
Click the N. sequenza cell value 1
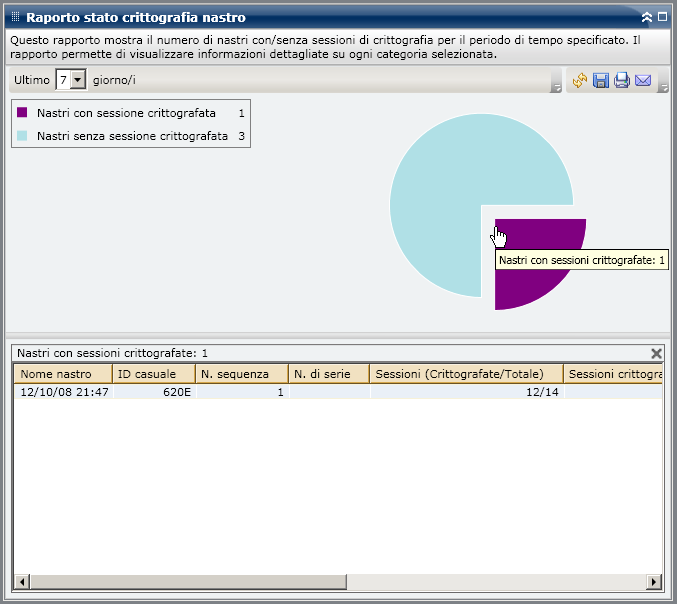(x=242, y=392)
